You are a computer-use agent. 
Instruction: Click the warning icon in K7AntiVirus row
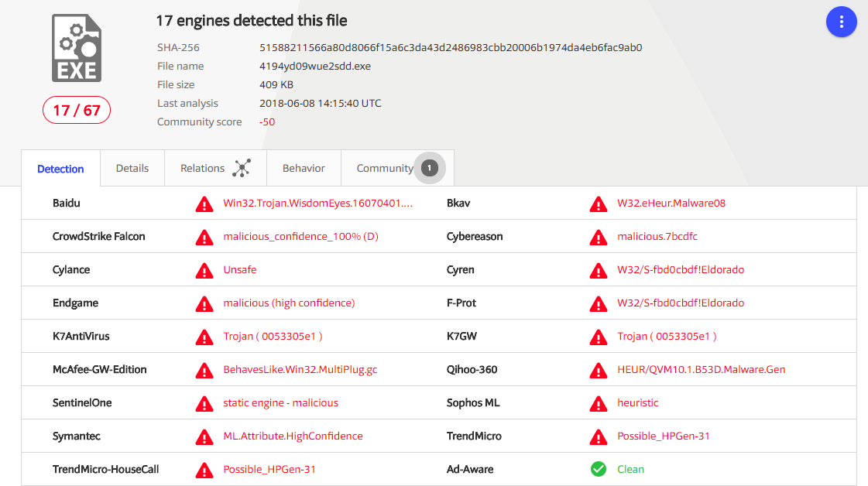(204, 337)
